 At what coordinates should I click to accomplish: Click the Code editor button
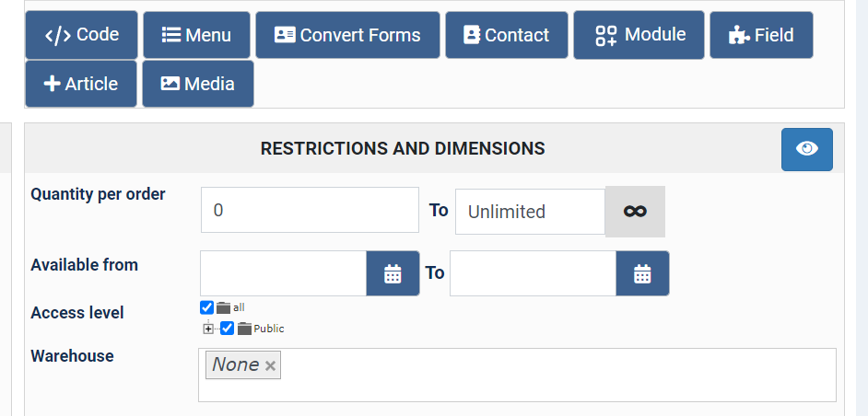(x=81, y=35)
